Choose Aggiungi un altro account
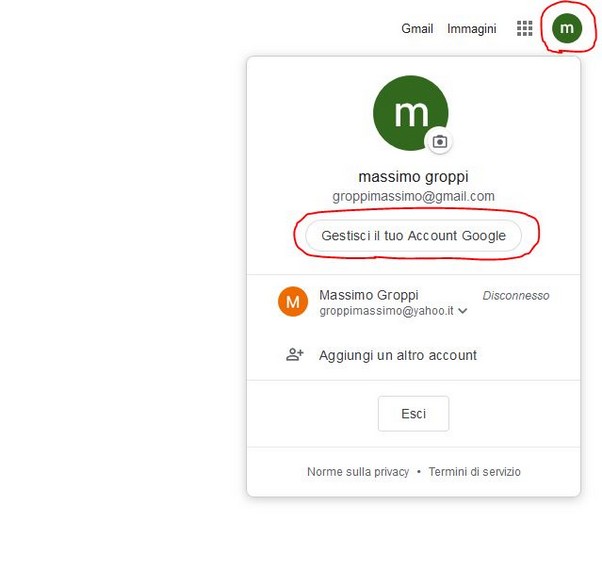Image resolution: width=602 pixels, height=586 pixels. 398,355
